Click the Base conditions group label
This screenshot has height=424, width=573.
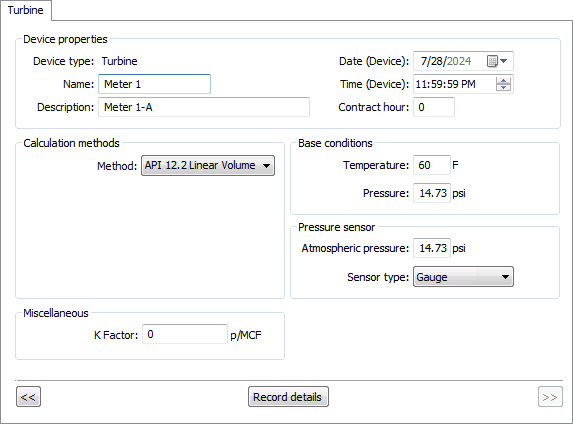pos(335,143)
